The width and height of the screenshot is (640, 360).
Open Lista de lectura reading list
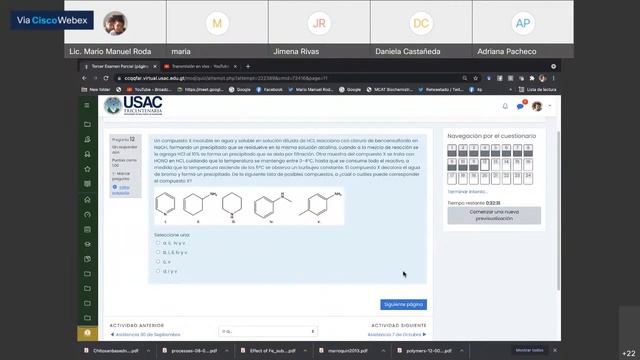(538, 89)
